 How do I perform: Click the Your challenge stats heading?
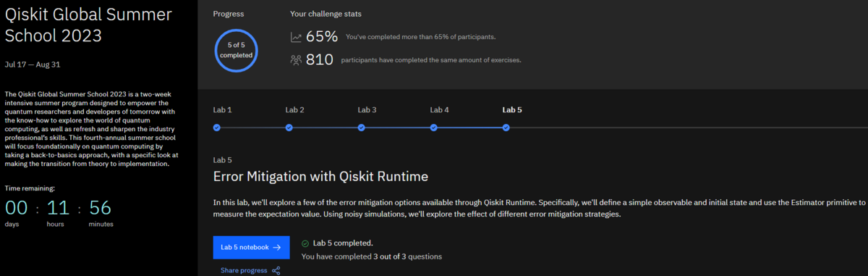coord(326,14)
